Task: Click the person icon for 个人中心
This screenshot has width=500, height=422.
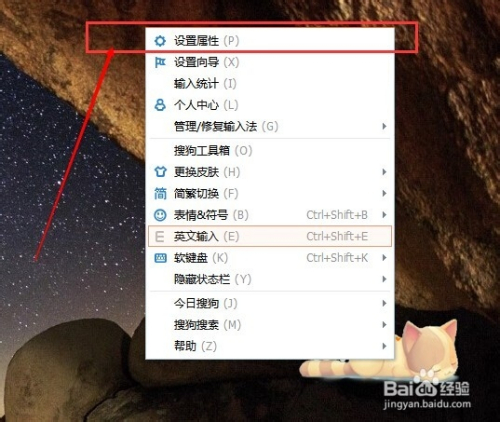Action: pyautogui.click(x=160, y=105)
